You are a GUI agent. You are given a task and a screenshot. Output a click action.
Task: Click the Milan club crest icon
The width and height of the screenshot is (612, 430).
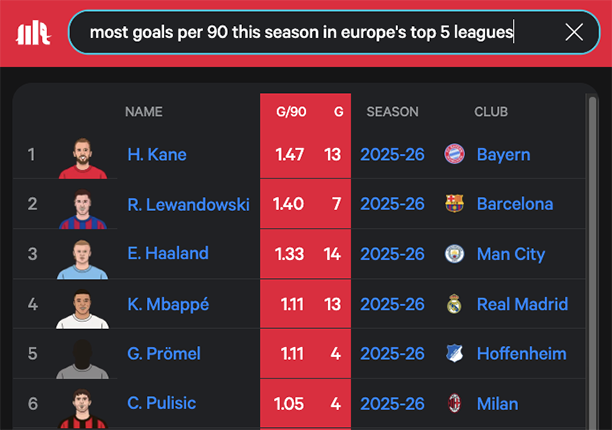point(455,404)
